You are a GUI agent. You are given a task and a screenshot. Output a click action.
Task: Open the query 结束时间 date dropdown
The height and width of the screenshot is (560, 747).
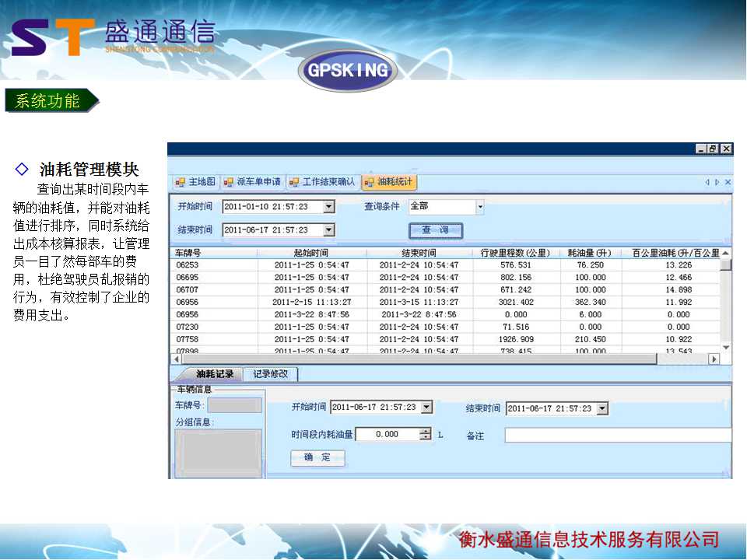click(x=328, y=230)
